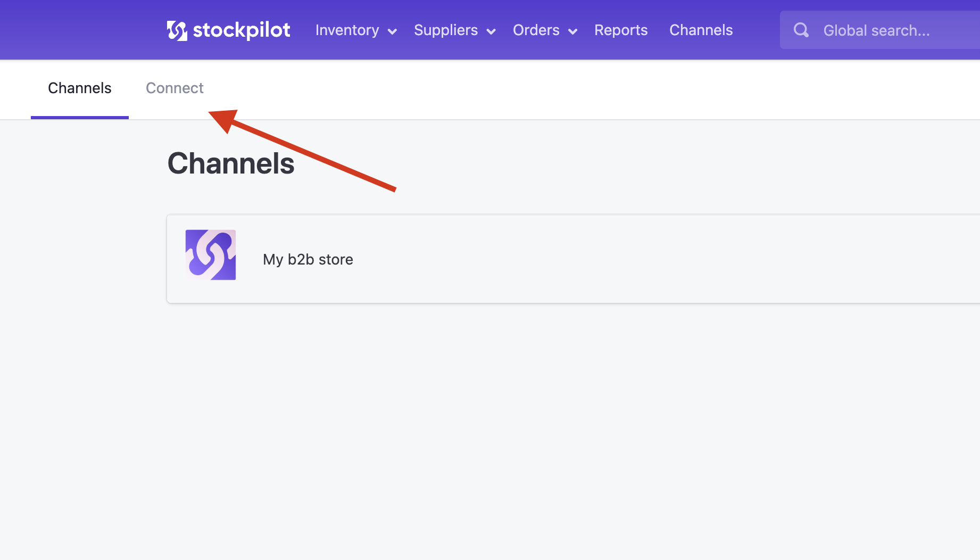This screenshot has height=560, width=980.
Task: Expand the Orders dropdown chevron
Action: (573, 31)
